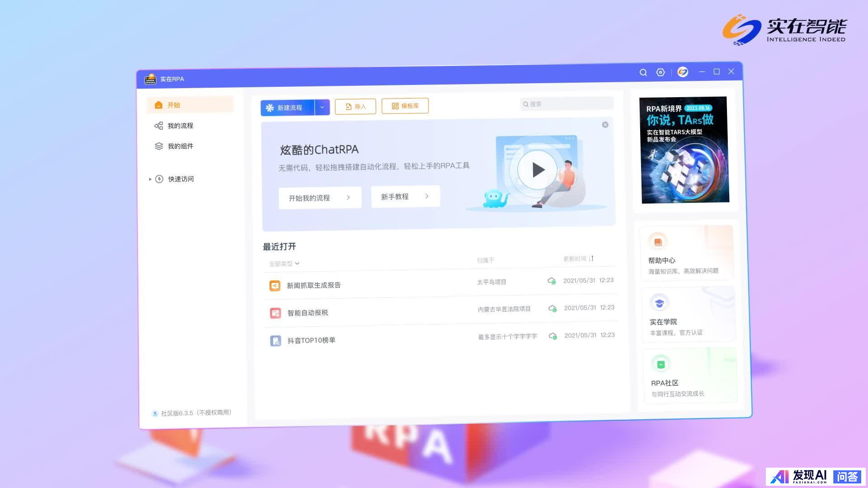
Task: Click the 搜索 search input field
Action: coord(567,104)
